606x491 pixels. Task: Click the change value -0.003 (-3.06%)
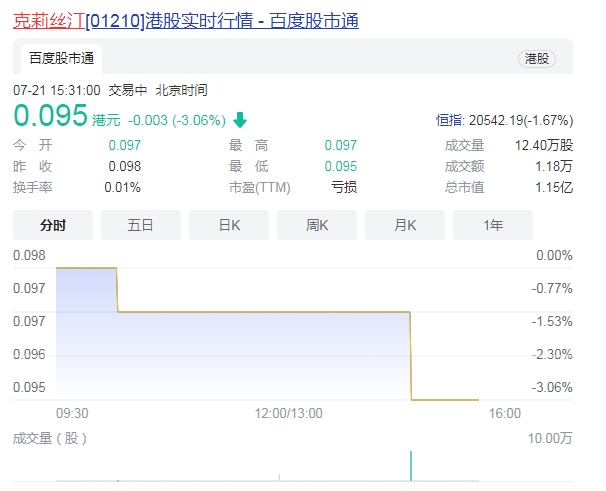pos(177,120)
